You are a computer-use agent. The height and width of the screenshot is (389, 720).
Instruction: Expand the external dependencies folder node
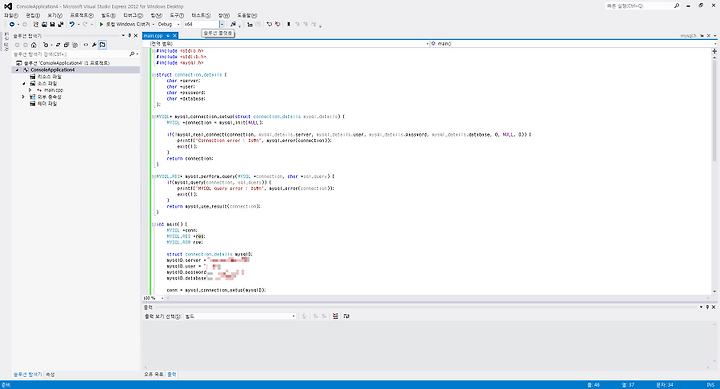tap(23, 97)
